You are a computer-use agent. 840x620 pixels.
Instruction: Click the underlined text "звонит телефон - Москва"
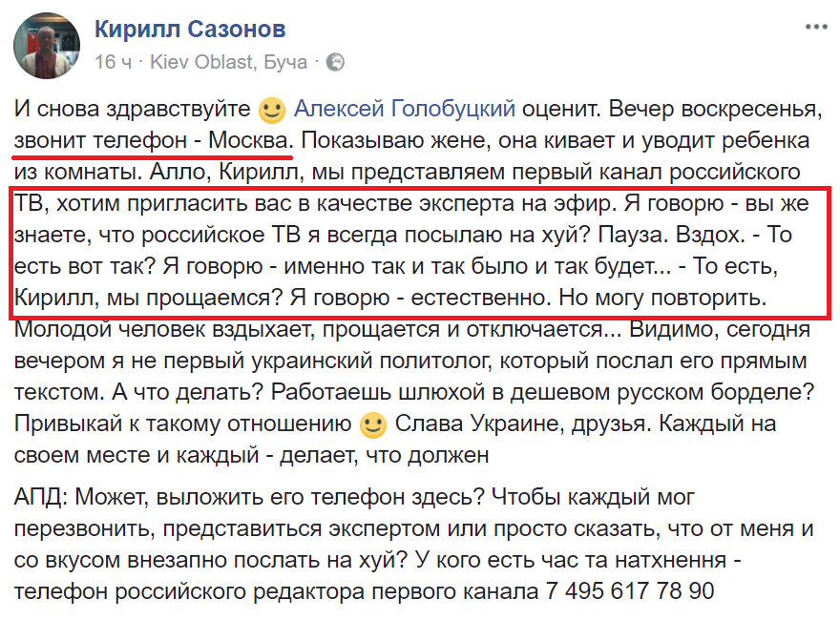[153, 141]
